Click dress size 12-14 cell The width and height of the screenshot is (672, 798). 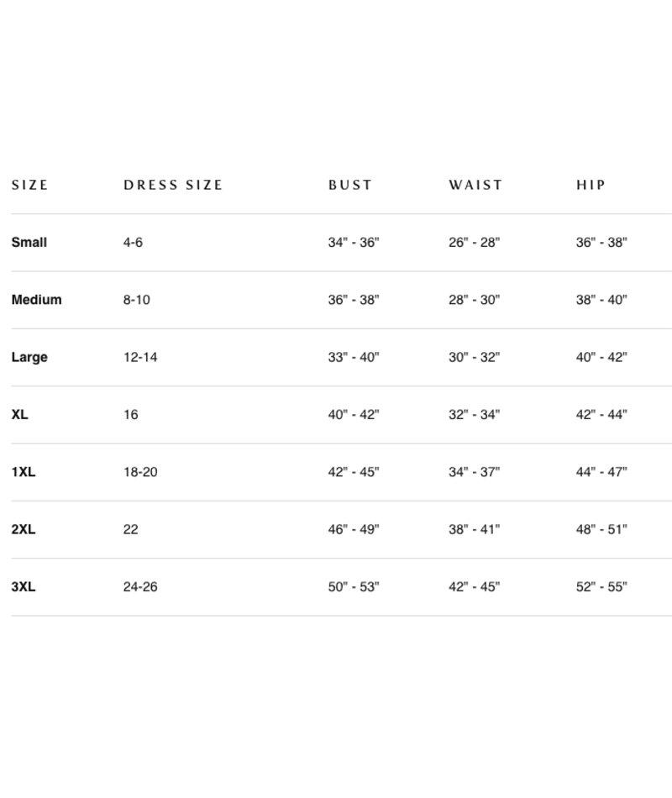point(140,357)
